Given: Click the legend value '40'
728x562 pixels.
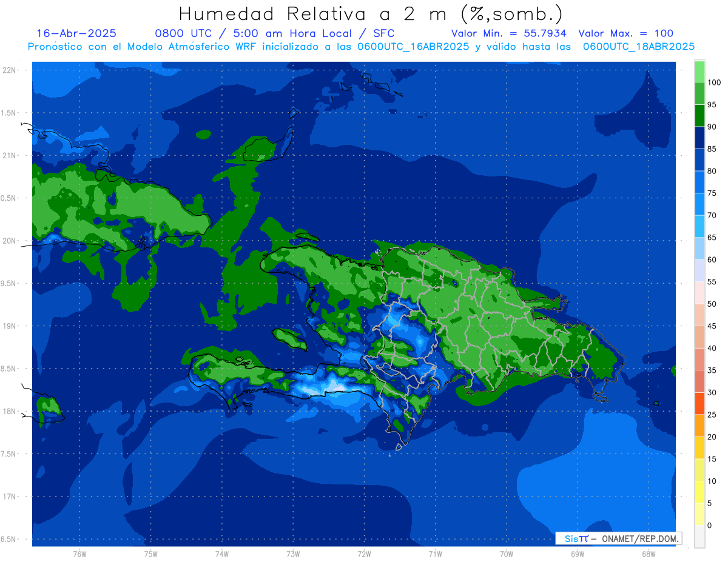Looking at the screenshot, I should (712, 349).
